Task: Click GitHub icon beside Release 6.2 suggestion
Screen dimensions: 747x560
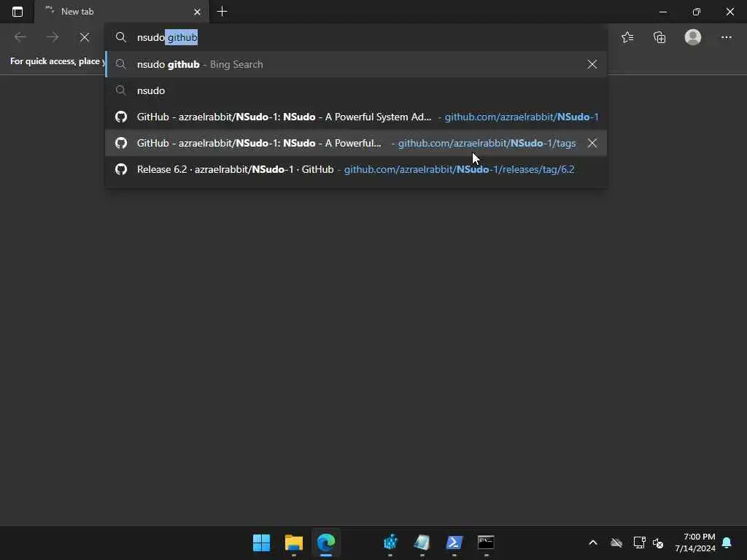Action: (x=121, y=169)
